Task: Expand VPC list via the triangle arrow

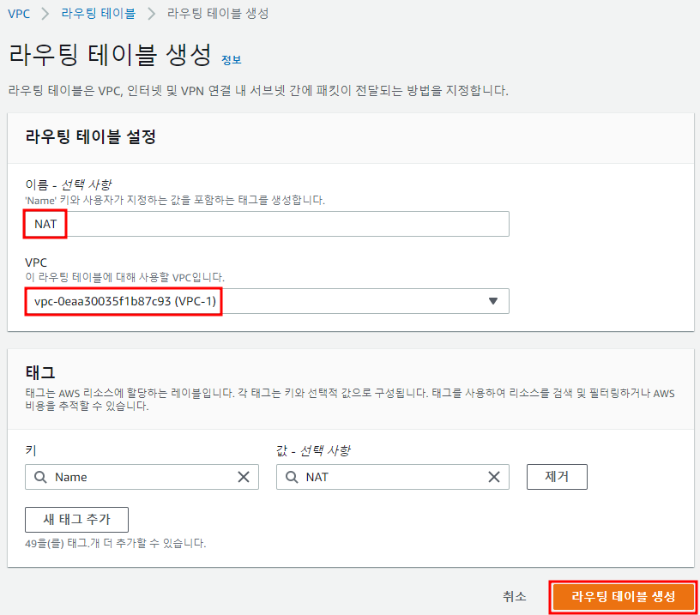Action: point(493,301)
